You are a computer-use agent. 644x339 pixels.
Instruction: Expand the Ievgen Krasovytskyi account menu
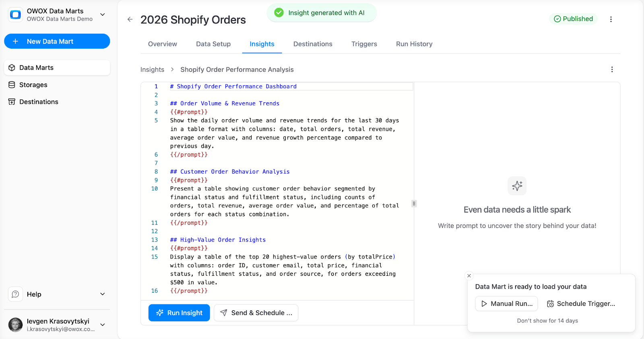[x=103, y=325]
